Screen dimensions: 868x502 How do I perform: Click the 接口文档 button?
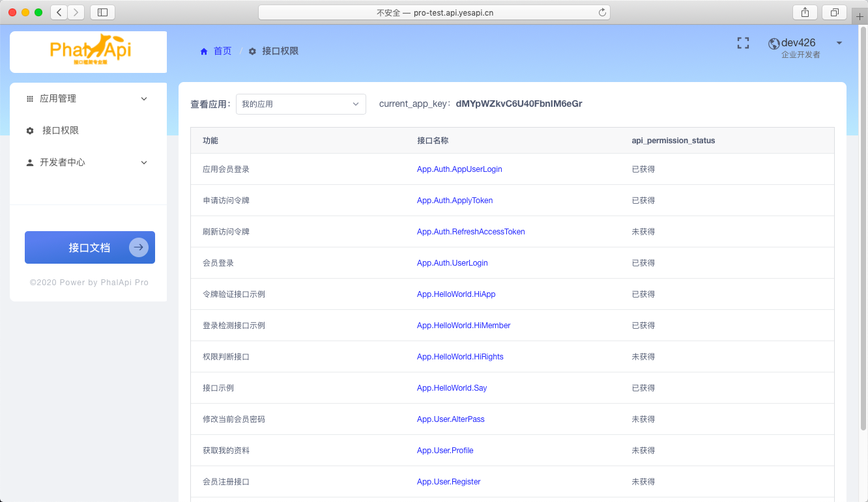(90, 247)
